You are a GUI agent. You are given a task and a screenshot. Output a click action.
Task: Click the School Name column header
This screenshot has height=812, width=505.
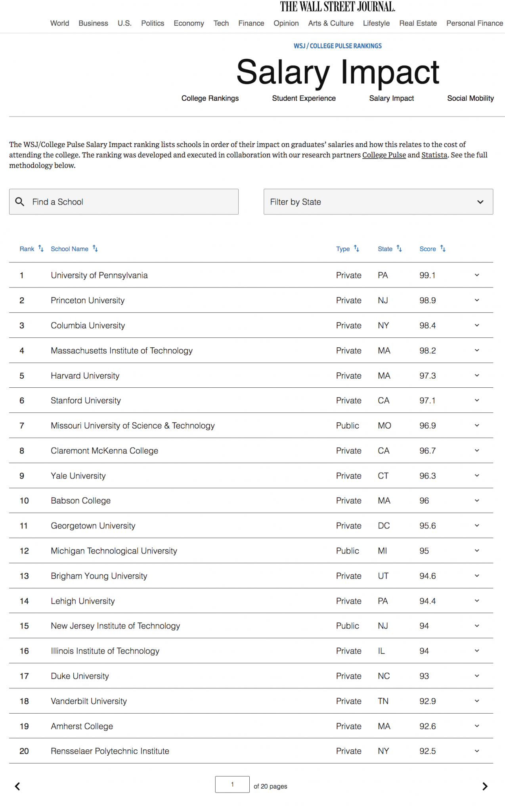70,249
